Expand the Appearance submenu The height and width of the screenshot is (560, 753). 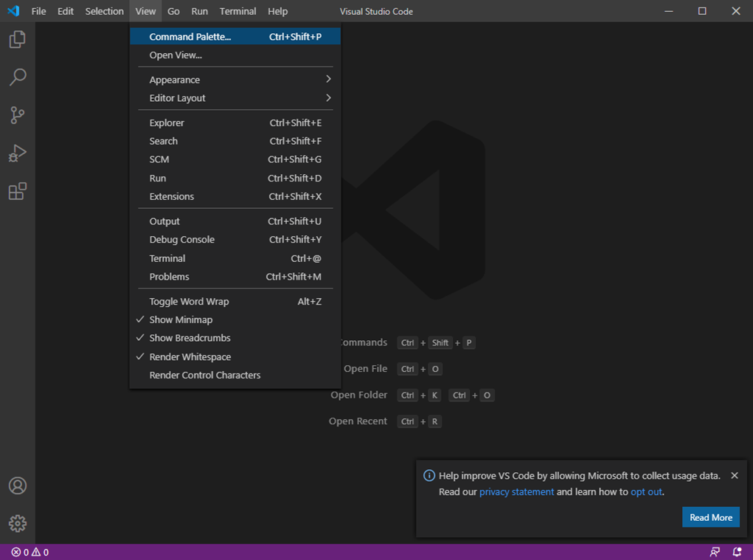[x=235, y=80]
